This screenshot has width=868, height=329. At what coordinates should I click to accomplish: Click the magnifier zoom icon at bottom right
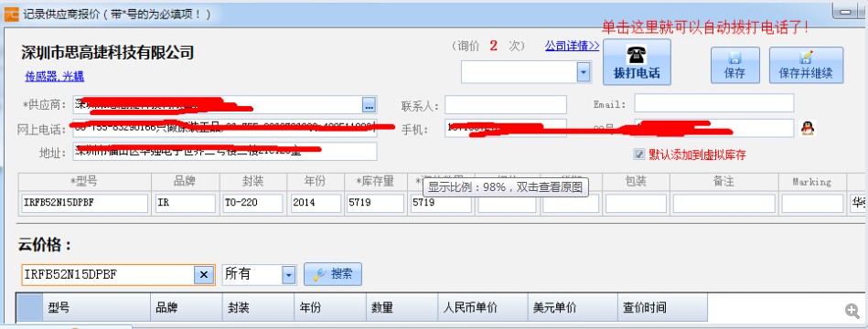coord(852,311)
